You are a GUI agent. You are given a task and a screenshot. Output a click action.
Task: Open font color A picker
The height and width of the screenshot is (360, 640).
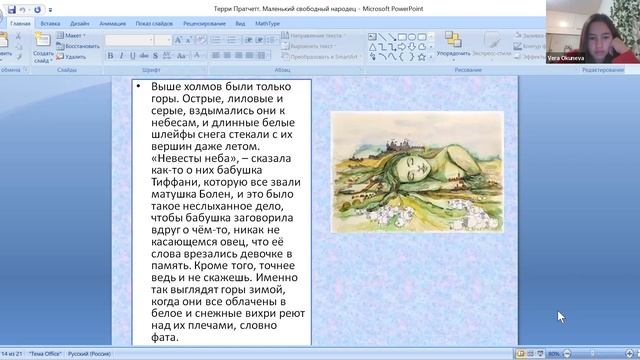point(197,56)
